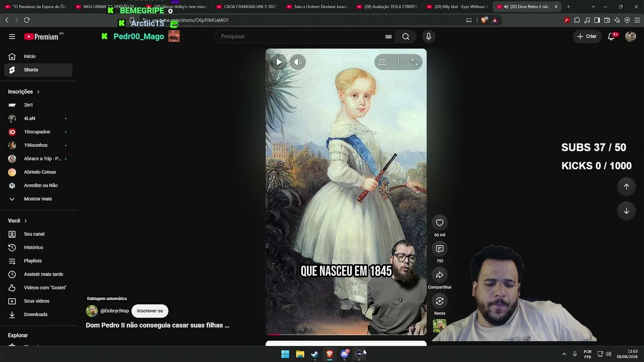
Task: Open Início in the sidebar
Action: tap(38, 56)
